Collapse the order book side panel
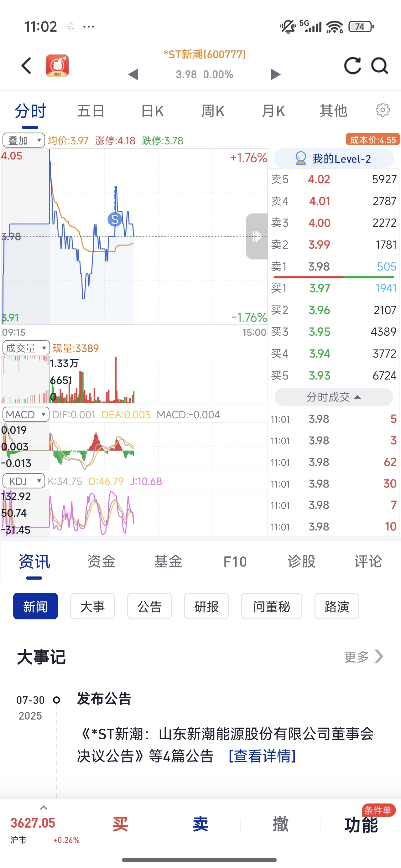Viewport: 401px width, 868px height. pos(257,236)
